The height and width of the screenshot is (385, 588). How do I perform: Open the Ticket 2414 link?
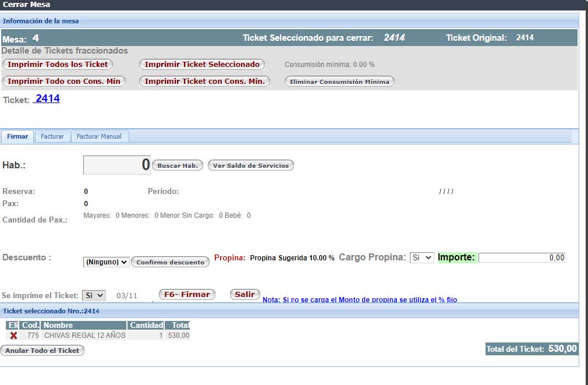tap(45, 98)
